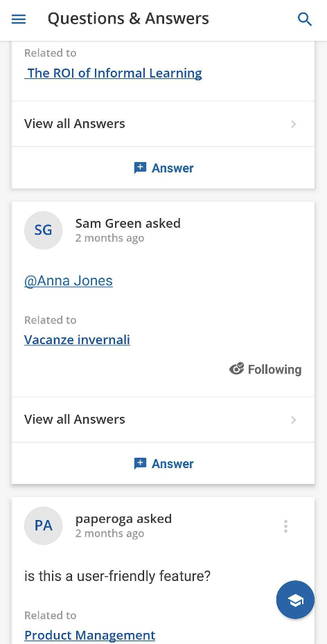
Task: Click the Answer icon in the top card
Action: click(140, 168)
